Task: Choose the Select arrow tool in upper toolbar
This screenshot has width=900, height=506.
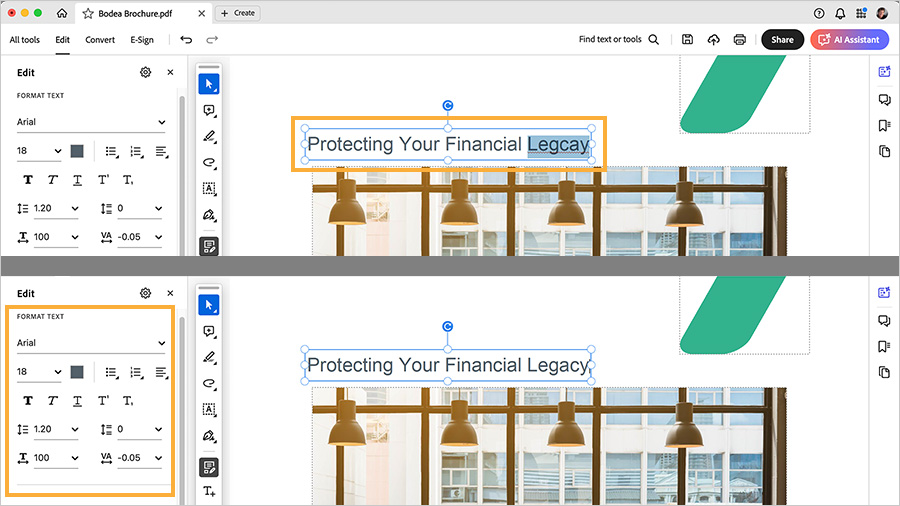Action: point(209,84)
